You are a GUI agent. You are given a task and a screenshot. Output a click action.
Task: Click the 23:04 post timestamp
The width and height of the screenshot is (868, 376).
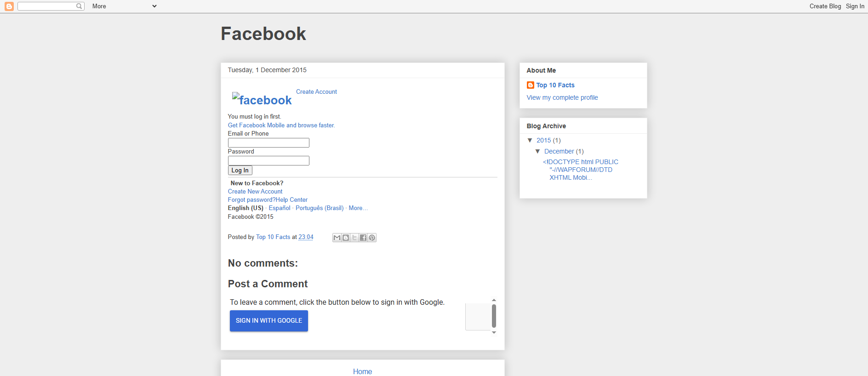306,237
